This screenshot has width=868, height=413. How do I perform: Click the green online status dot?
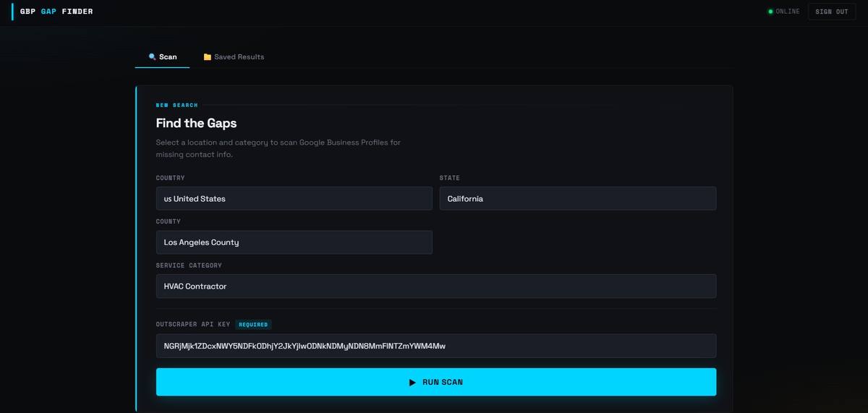click(x=770, y=12)
